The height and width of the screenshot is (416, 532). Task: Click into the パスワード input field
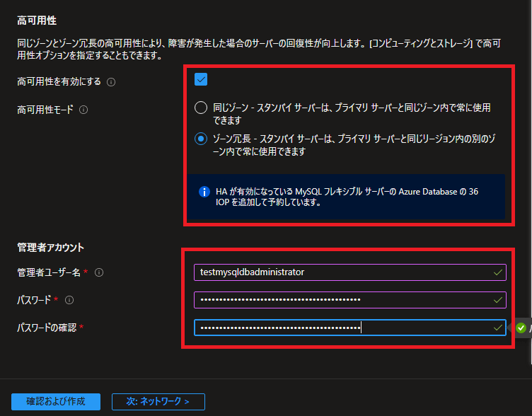tap(340, 300)
